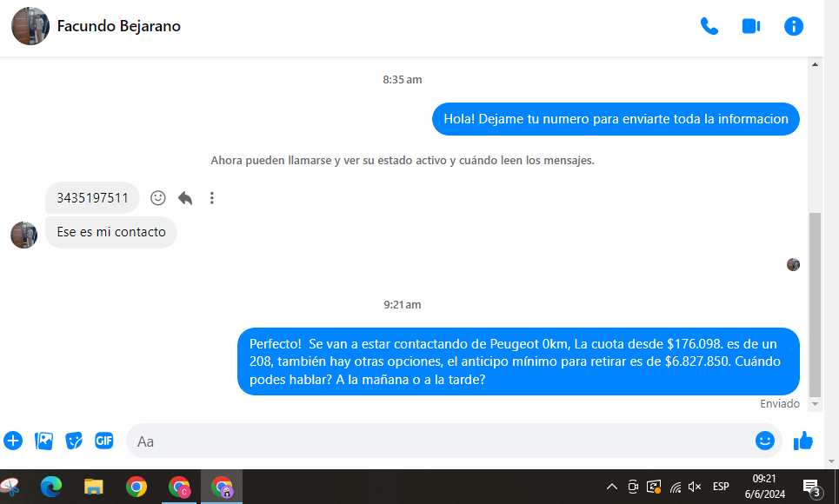This screenshot has height=504, width=839.
Task: Click the Facundo Bejarano contact name
Action: tap(119, 26)
